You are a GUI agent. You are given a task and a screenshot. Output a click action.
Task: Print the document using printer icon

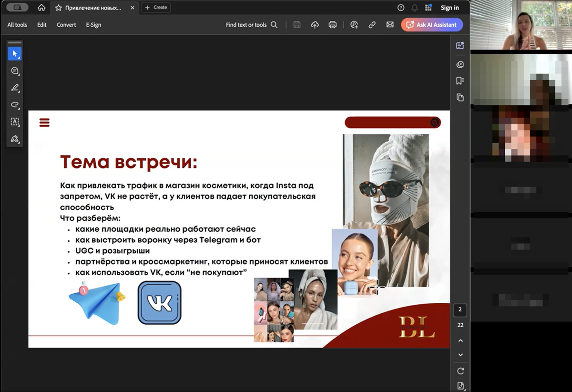(x=333, y=25)
